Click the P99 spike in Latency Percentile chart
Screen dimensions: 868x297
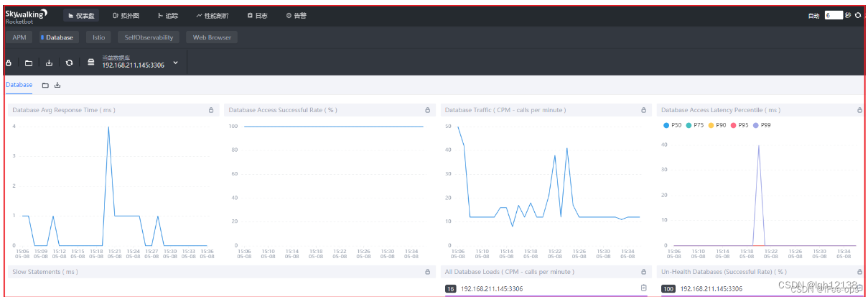click(759, 145)
